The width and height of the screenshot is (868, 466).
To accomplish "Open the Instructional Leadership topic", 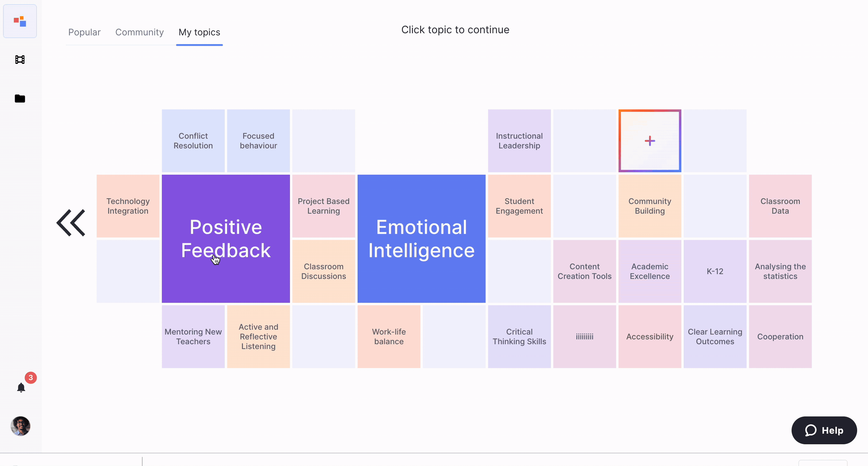I will click(x=519, y=141).
